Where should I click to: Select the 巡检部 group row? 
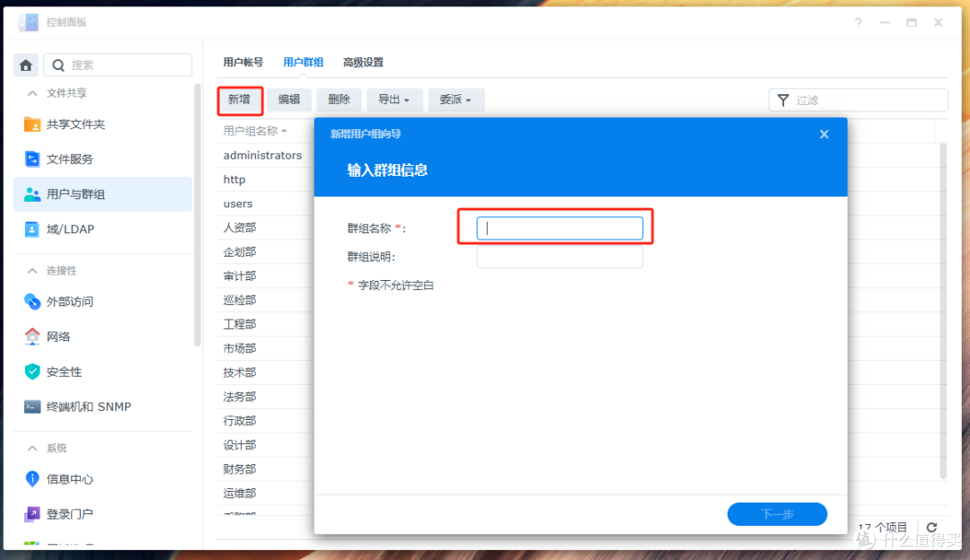tap(267, 300)
